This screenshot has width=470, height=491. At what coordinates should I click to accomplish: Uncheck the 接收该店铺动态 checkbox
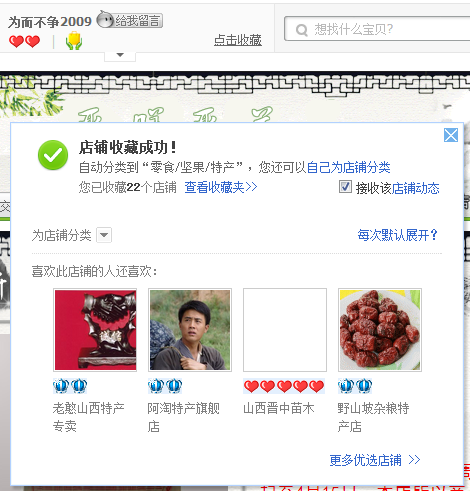pos(345,187)
